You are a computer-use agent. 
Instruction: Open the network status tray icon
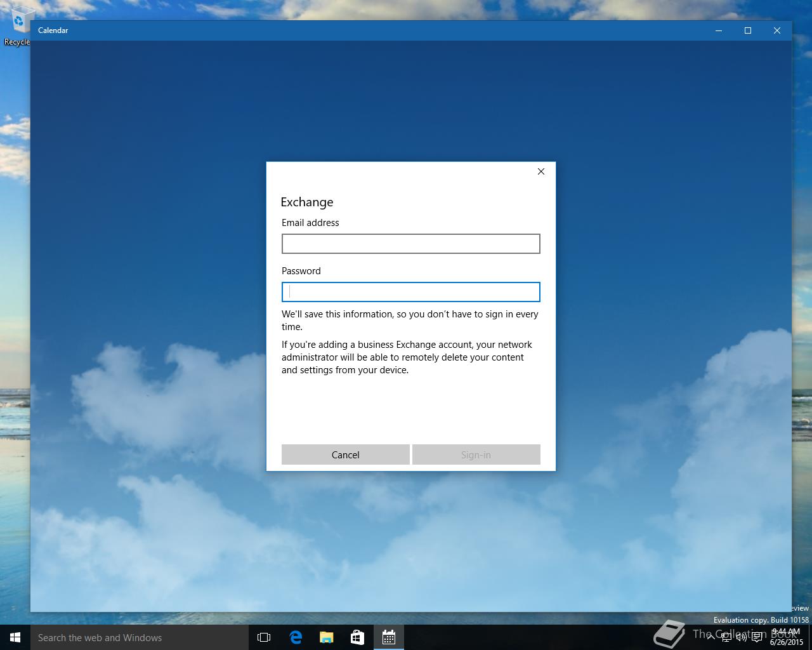click(x=726, y=637)
